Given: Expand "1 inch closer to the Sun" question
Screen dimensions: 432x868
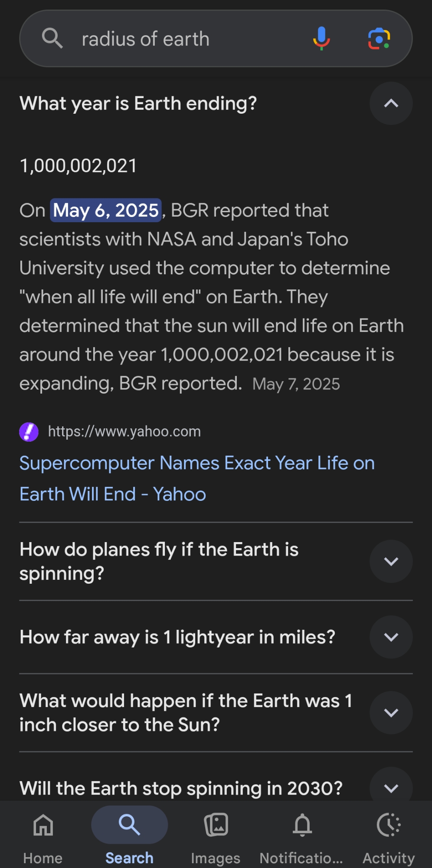Looking at the screenshot, I should pyautogui.click(x=391, y=713).
